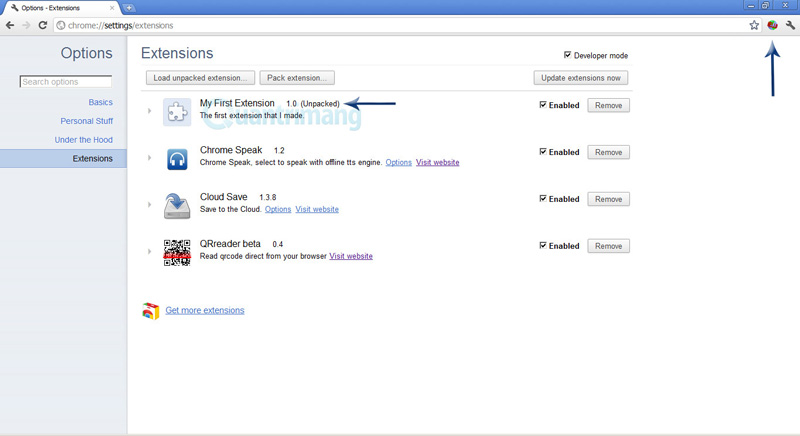Click the My First Extension puzzle icon
Viewport: 800px width, 436px height.
coord(177,112)
